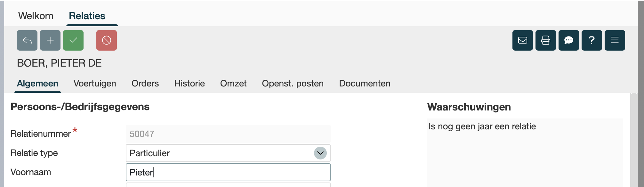Show the Historie tab
This screenshot has height=187, width=644.
189,84
